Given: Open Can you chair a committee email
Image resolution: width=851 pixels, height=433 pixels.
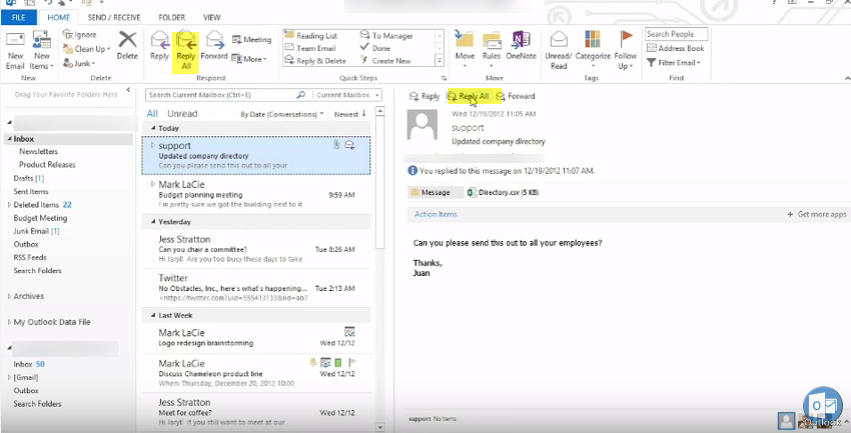Looking at the screenshot, I should 256,249.
